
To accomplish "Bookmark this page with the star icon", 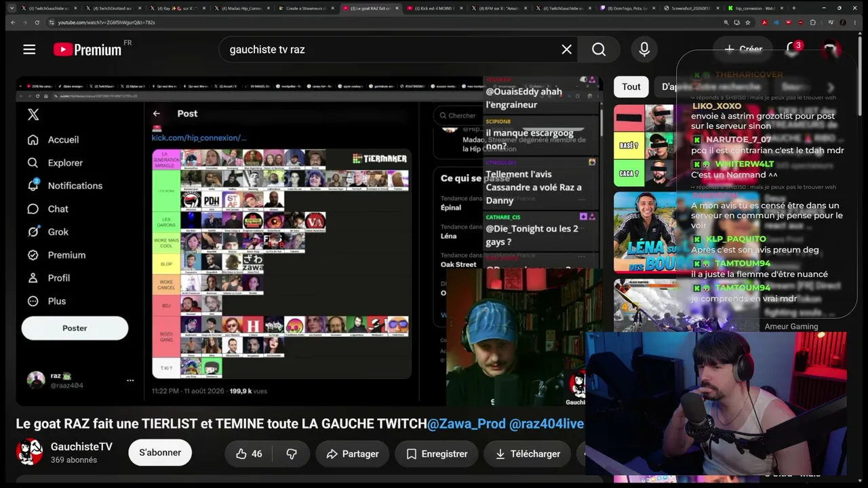I will 748,22.
